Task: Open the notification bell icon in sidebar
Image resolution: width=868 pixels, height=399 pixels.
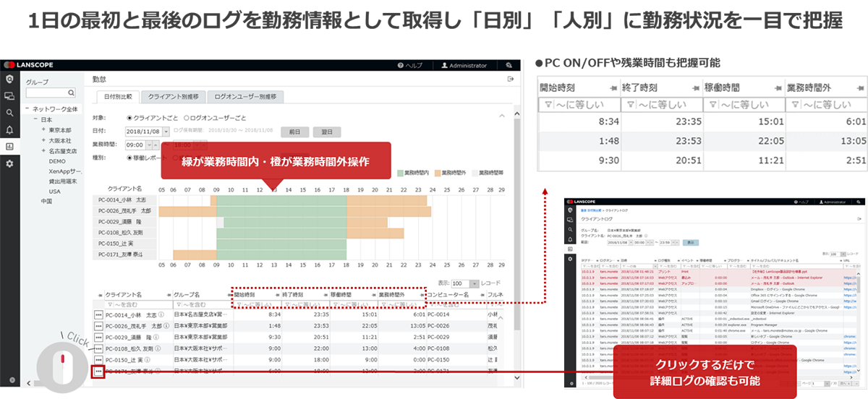Action: pyautogui.click(x=9, y=129)
